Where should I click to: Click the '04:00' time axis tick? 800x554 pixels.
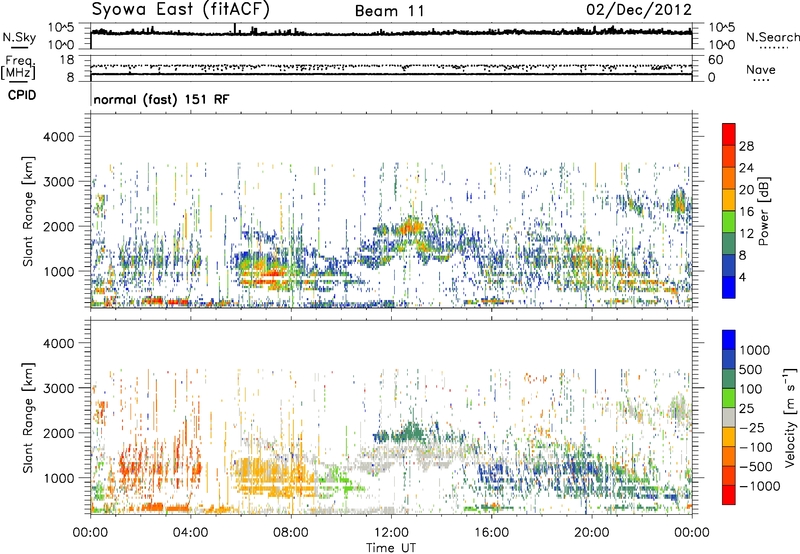click(191, 533)
